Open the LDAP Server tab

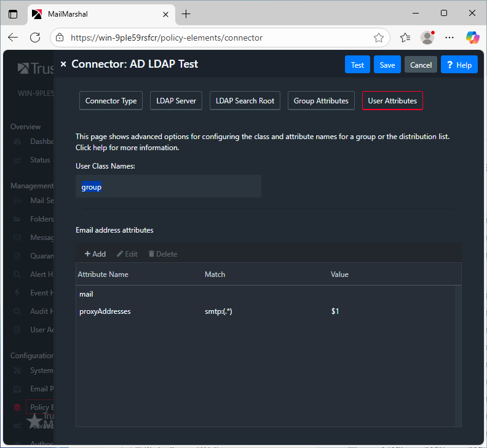[176, 101]
